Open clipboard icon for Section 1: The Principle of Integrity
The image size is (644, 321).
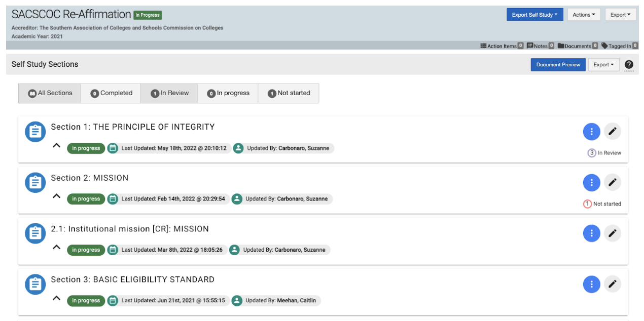35,132
